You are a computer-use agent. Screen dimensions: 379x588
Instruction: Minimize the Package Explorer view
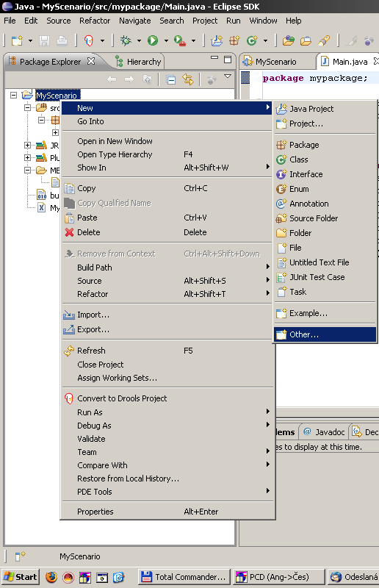(x=214, y=58)
